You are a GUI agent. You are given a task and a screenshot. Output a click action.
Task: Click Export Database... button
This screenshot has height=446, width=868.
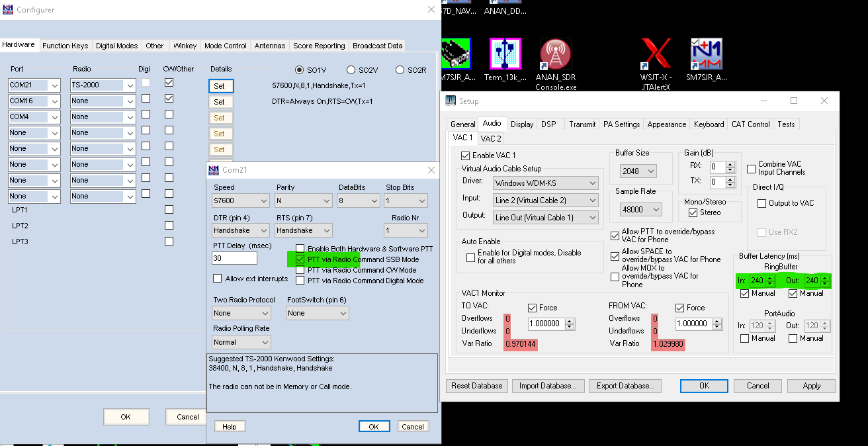click(625, 386)
